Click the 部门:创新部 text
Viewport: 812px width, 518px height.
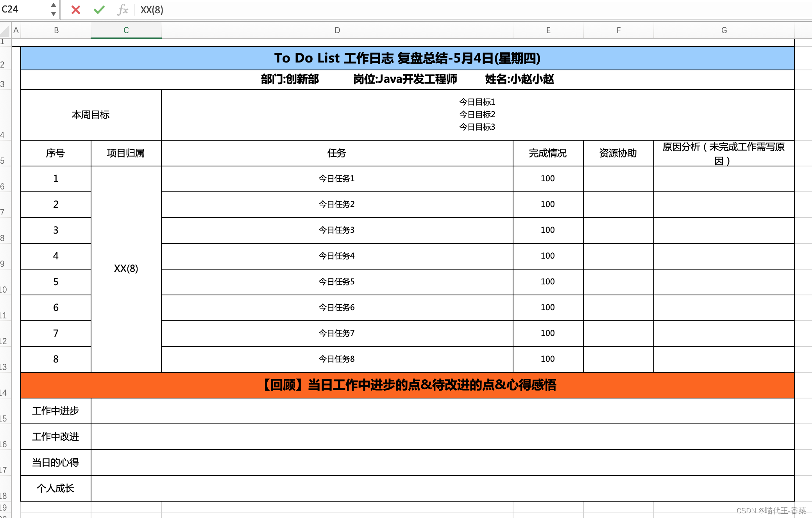click(290, 79)
